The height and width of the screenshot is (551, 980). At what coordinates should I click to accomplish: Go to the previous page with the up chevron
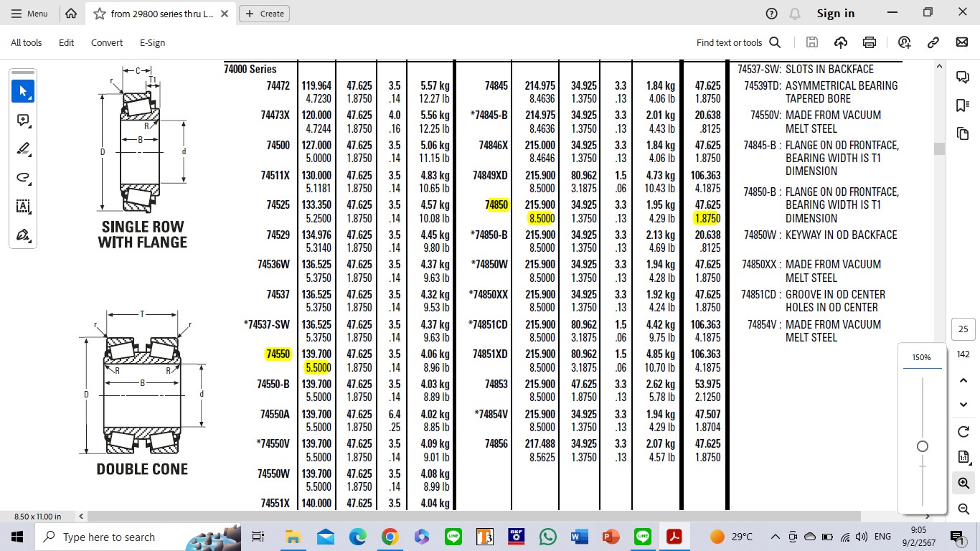(x=963, y=380)
